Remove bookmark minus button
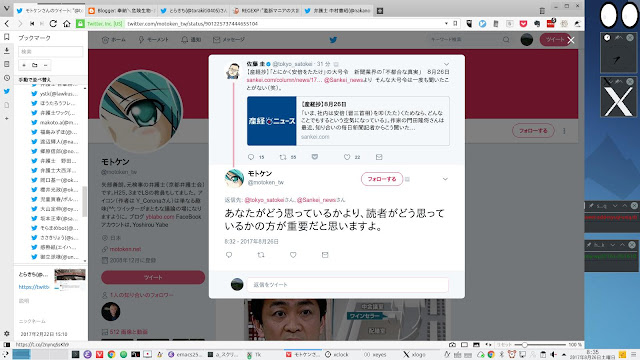The height and width of the screenshot is (360, 640). [x=45, y=65]
